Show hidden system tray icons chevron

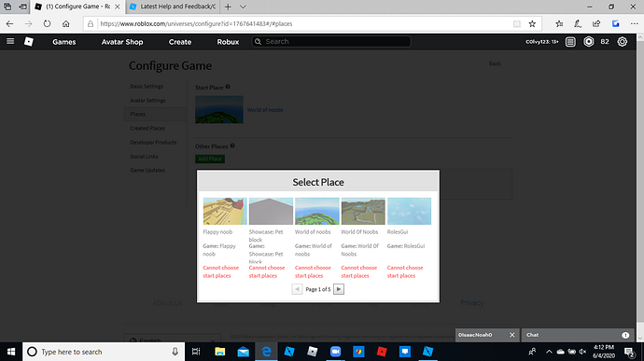pyautogui.click(x=549, y=352)
